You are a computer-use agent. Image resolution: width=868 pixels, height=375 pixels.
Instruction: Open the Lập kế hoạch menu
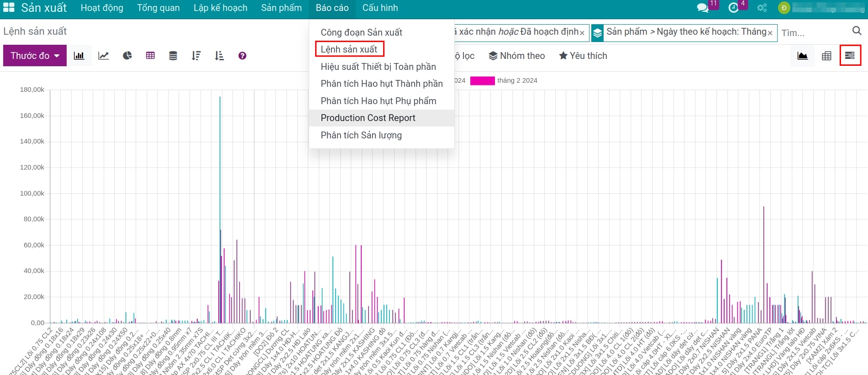pyautogui.click(x=221, y=8)
